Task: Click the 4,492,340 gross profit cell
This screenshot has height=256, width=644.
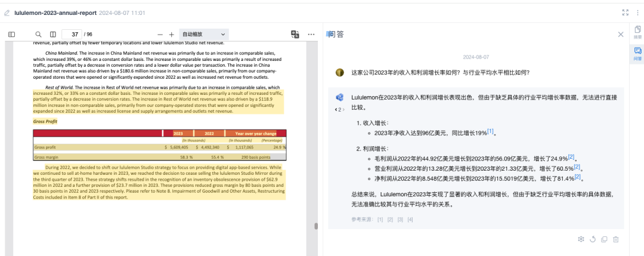Action: 210,147
